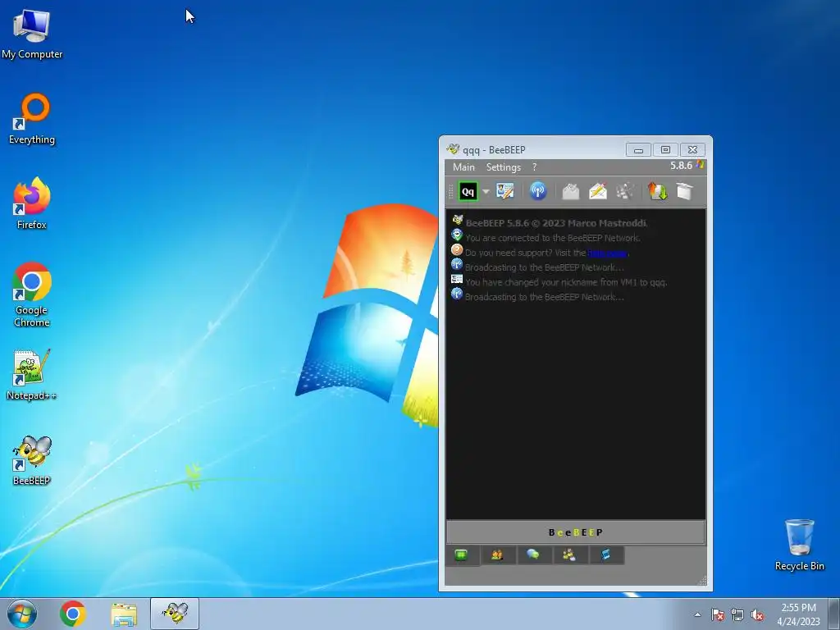The image size is (840, 630).
Task: Click the grayed-out group chat toolbar icon
Action: 624,191
